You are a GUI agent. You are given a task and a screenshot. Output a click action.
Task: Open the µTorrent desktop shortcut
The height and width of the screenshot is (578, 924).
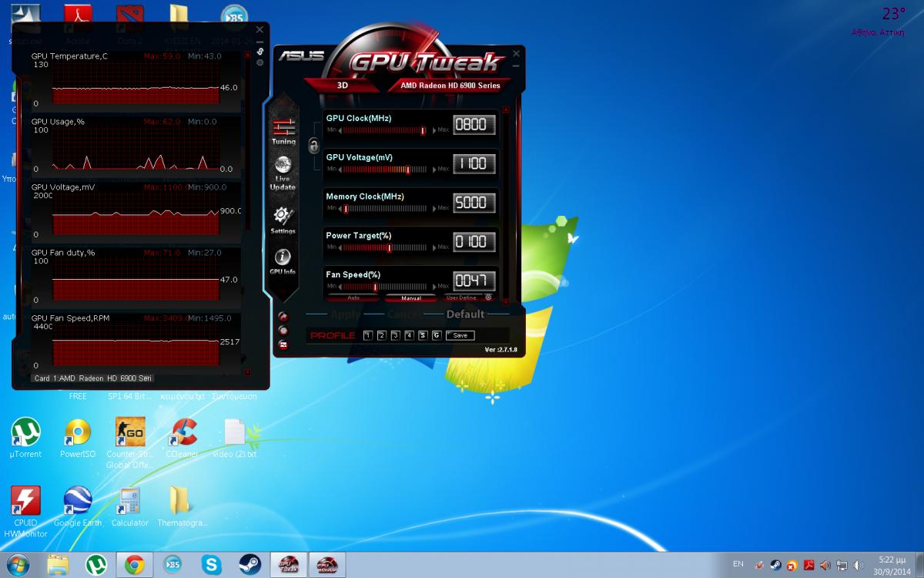[x=25, y=438]
